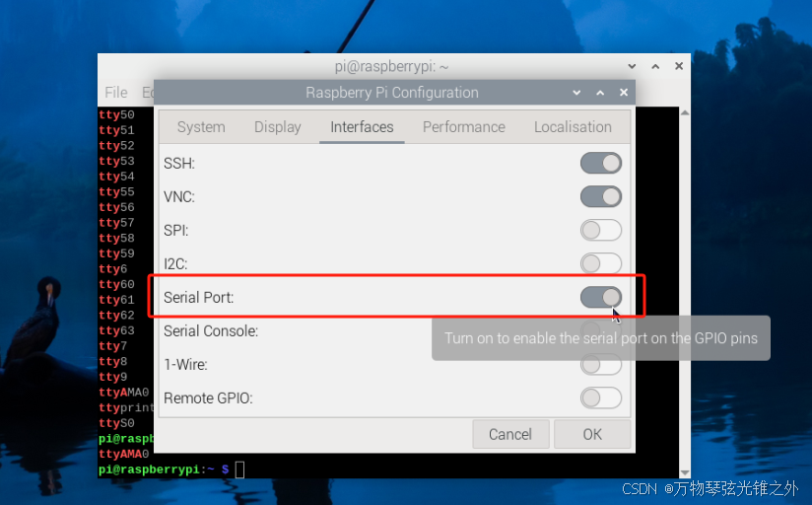The image size is (812, 505).
Task: Enable the SPI interface switch
Action: coord(601,230)
